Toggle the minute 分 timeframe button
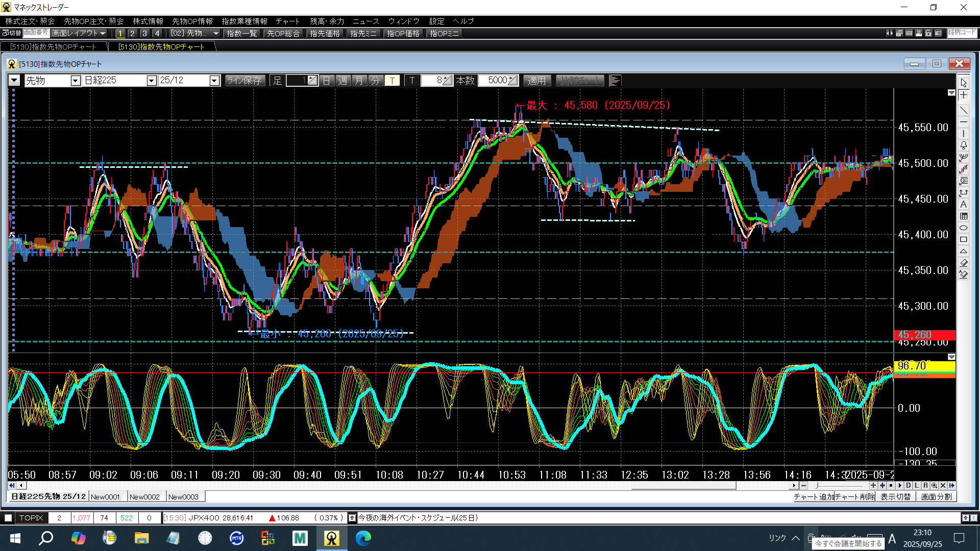This screenshot has width=980, height=551. coord(376,81)
